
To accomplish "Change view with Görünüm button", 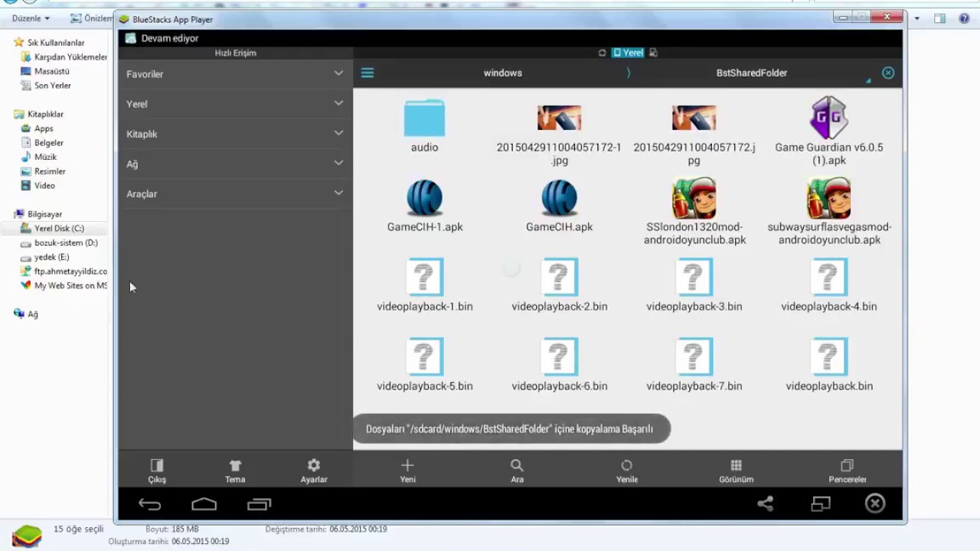I will pyautogui.click(x=736, y=471).
